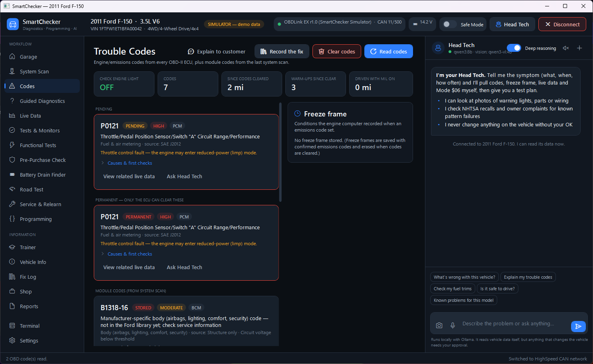
Task: Select the 'Is it safe to drive?' suggestion
Action: click(x=497, y=289)
